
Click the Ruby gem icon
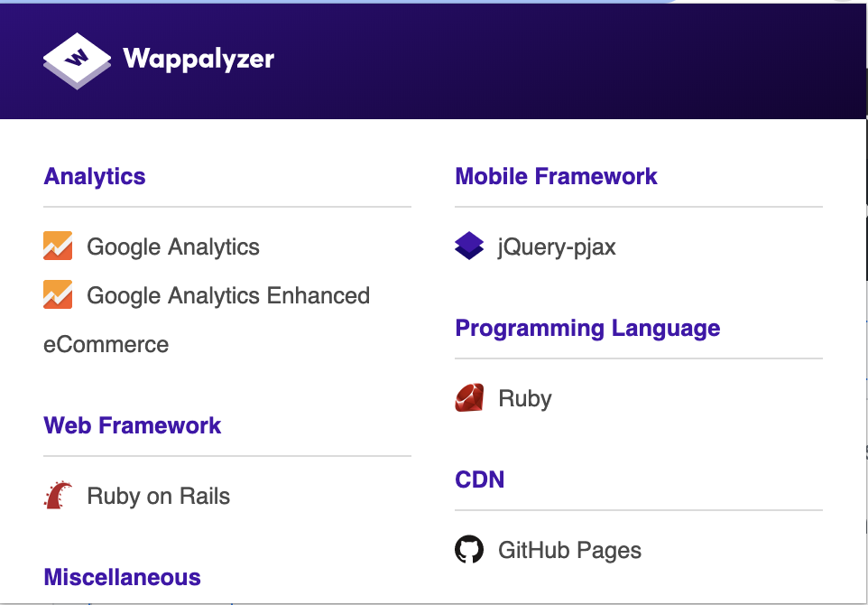(x=468, y=397)
